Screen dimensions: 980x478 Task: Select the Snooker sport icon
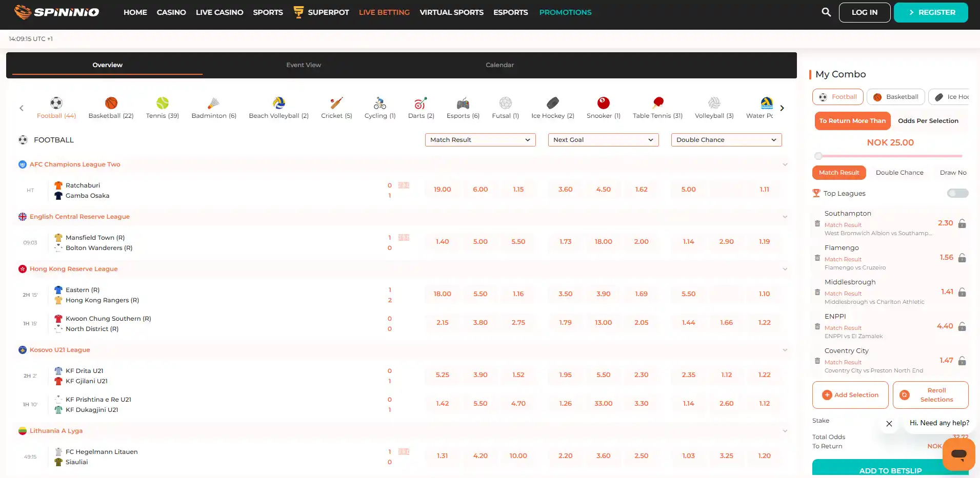603,103
